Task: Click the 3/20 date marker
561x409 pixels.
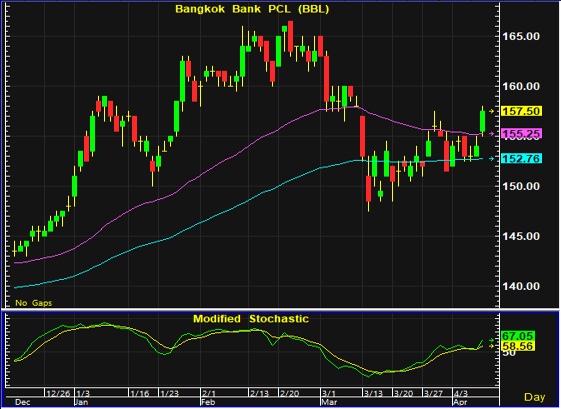Action: (x=403, y=393)
